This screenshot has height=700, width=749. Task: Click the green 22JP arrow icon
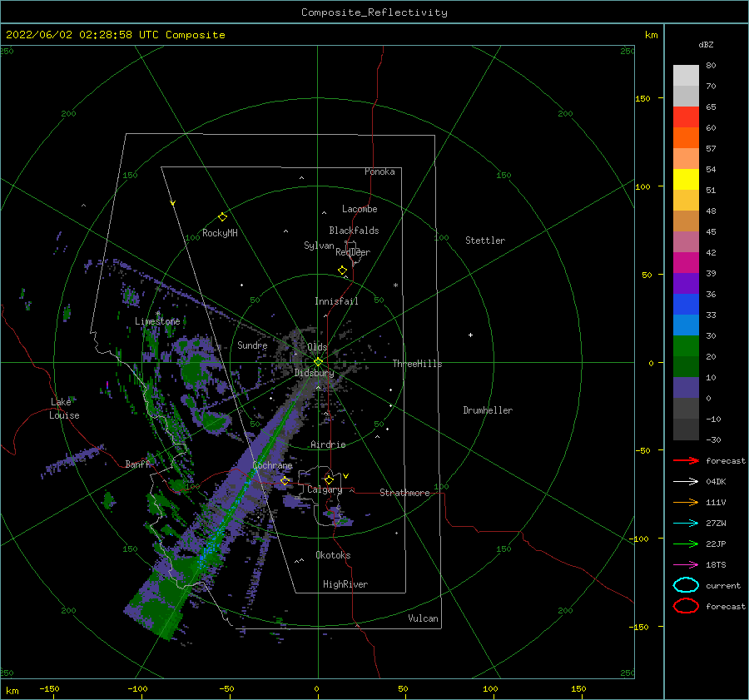[x=686, y=544]
